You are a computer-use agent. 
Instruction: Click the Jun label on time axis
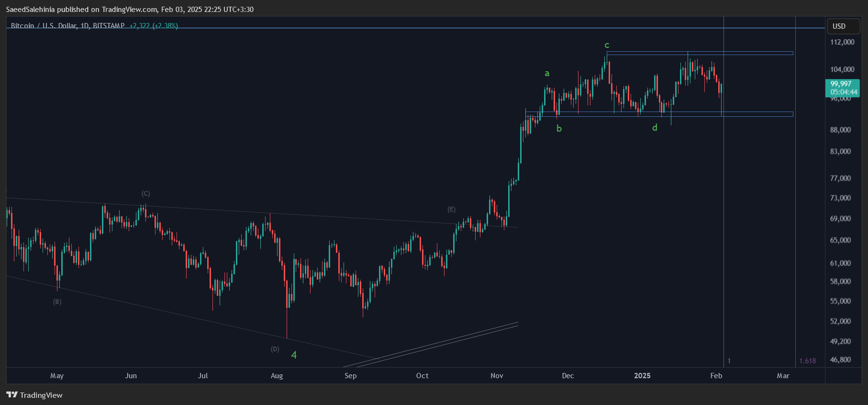click(131, 376)
